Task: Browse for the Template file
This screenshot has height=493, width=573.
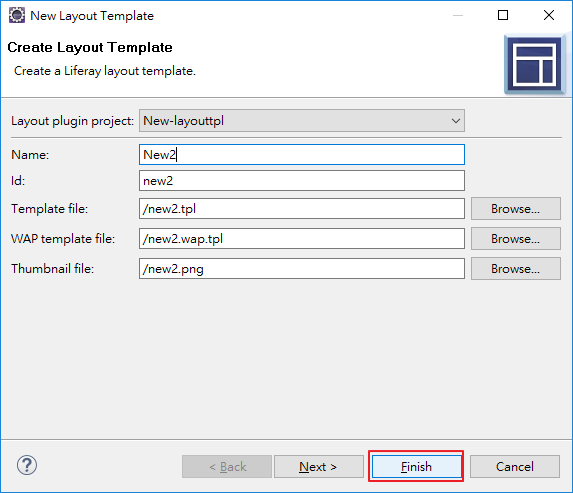Action: pyautogui.click(x=516, y=209)
